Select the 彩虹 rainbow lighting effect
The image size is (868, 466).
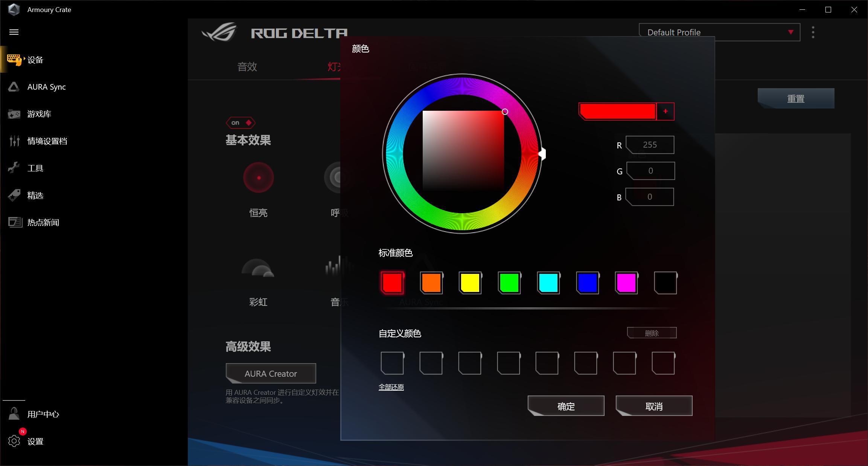pos(258,268)
